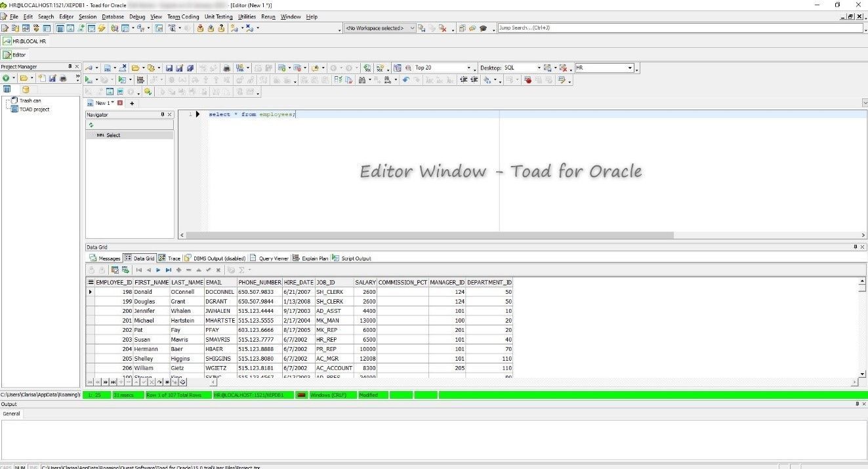This screenshot has width=868, height=469.
Task: Open the HR schema dropdown
Action: pyautogui.click(x=630, y=68)
